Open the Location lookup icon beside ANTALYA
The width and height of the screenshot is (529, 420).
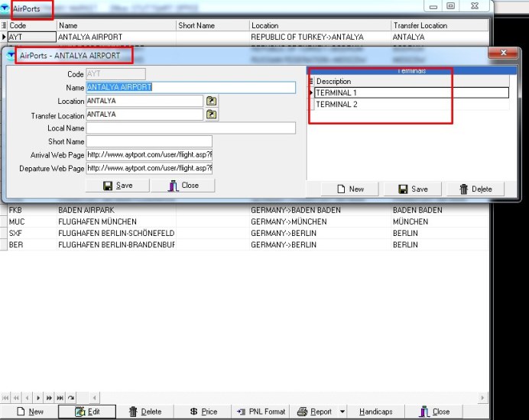pos(212,101)
